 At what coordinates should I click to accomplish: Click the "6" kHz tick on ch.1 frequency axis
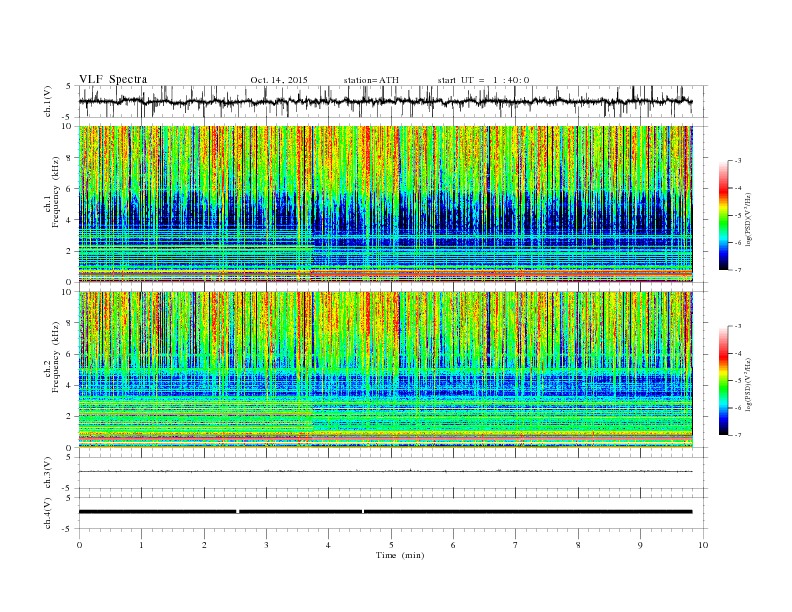pos(69,189)
